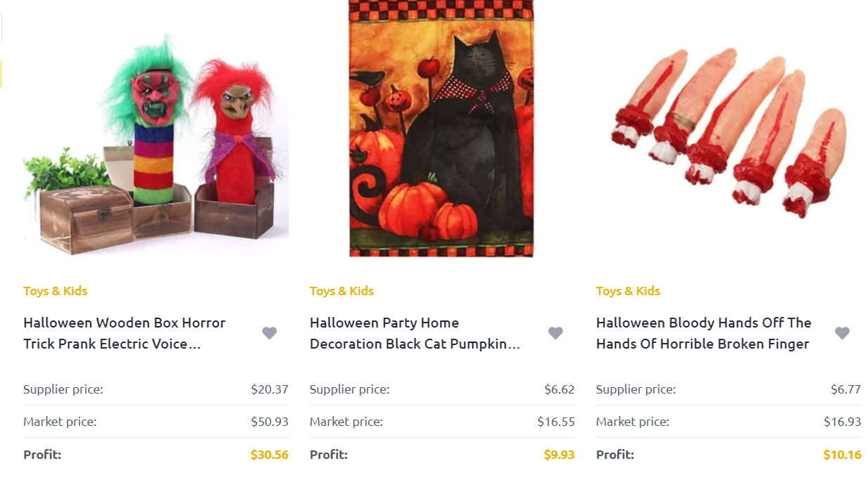This screenshot has width=868, height=480.
Task: Favorite the Black Cat Pumpkin decoration heart
Action: point(555,333)
